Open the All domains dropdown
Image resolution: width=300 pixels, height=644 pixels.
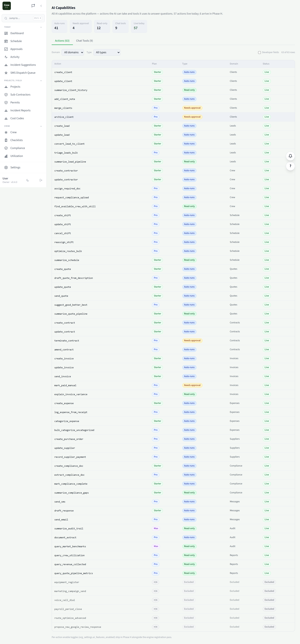[x=73, y=53]
